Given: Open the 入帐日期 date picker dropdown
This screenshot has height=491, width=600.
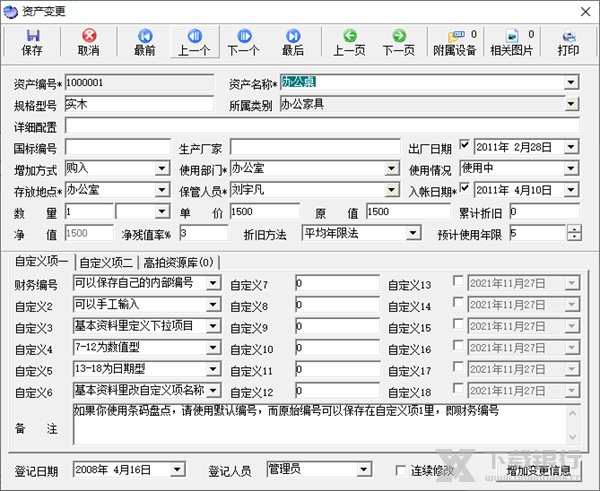Looking at the screenshot, I should pos(571,190).
